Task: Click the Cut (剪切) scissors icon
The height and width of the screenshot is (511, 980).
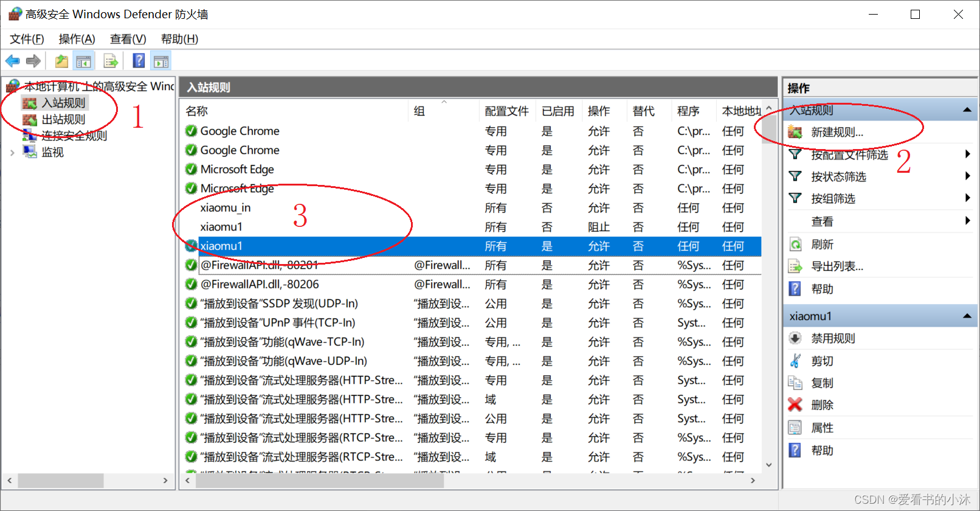Action: tap(795, 361)
